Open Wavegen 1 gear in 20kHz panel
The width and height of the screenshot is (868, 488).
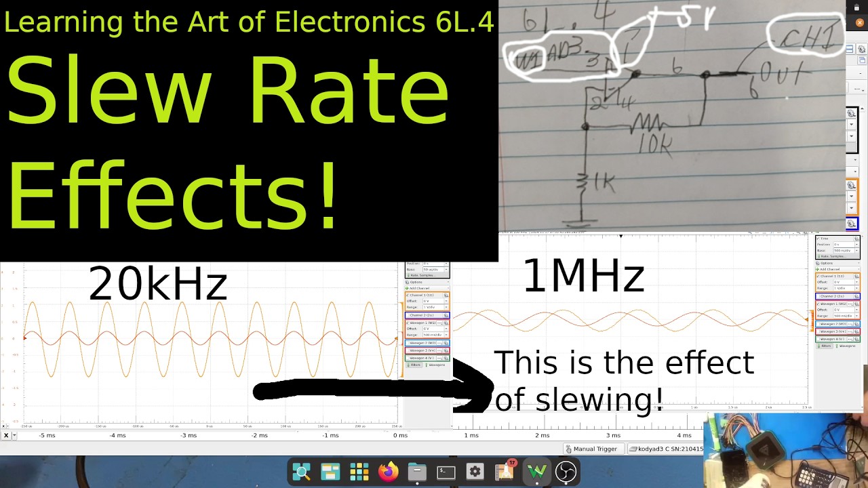coord(446,323)
